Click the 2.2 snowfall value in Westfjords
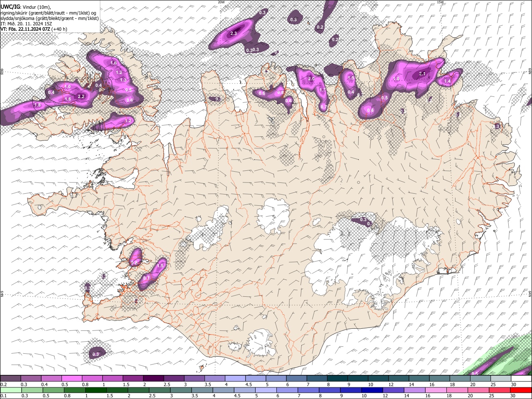 (81, 96)
